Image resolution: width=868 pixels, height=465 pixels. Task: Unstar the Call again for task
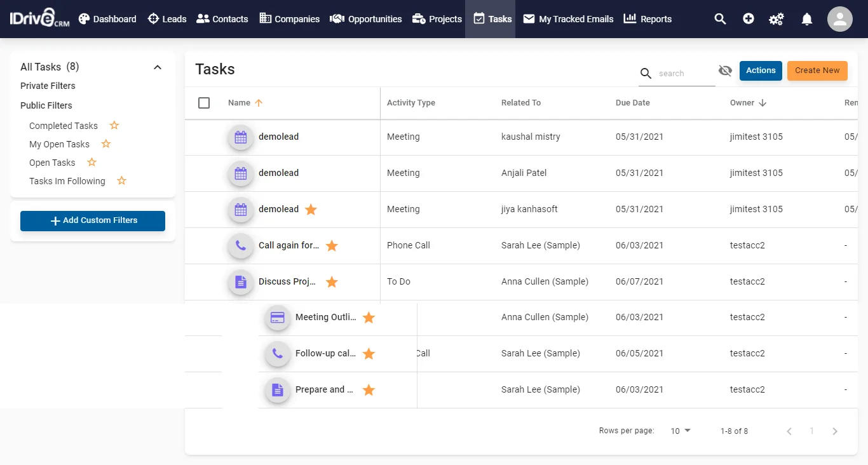pyautogui.click(x=332, y=245)
